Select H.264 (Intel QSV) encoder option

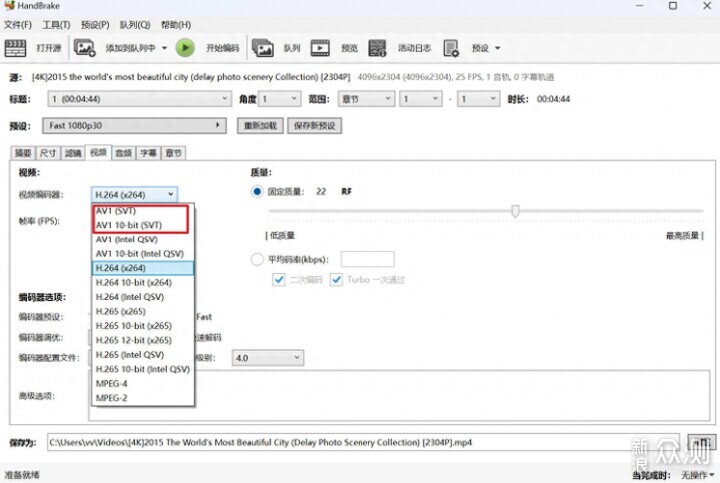143,297
